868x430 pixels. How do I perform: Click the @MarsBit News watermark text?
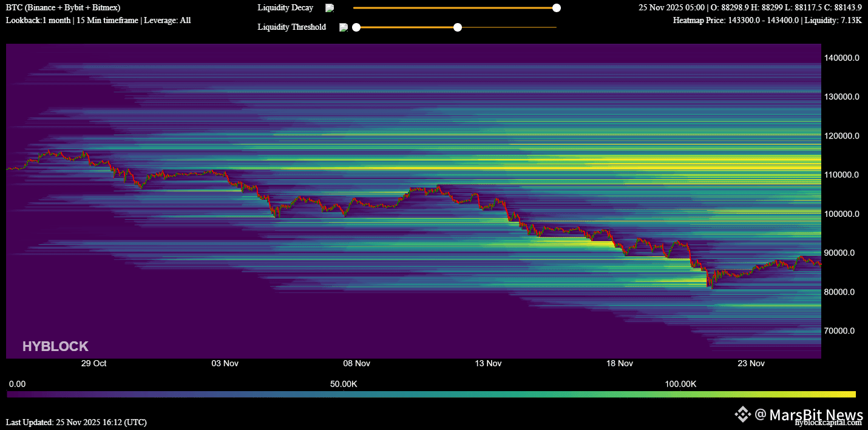point(809,414)
